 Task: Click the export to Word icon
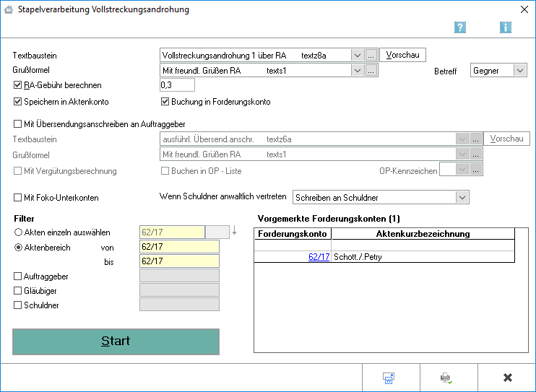tap(389, 378)
